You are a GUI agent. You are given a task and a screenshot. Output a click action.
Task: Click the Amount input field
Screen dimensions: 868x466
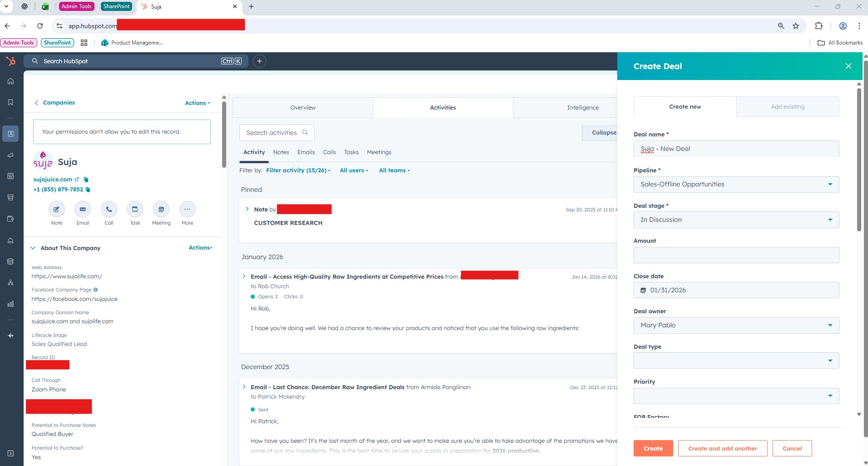[x=736, y=255]
